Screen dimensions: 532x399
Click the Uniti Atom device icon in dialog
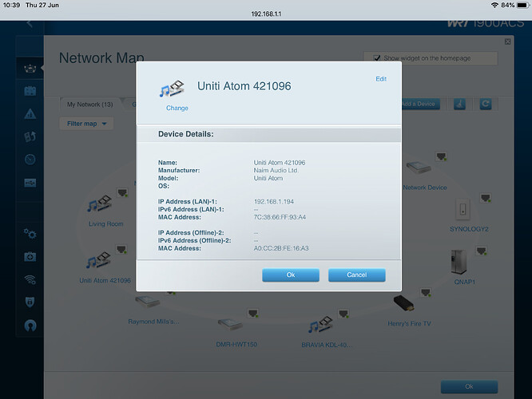tap(172, 89)
